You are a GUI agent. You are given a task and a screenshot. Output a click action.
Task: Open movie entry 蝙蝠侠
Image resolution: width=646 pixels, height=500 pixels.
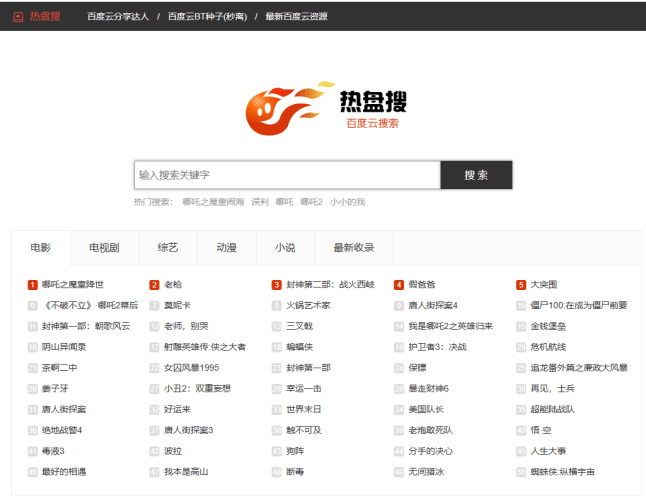pyautogui.click(x=300, y=347)
